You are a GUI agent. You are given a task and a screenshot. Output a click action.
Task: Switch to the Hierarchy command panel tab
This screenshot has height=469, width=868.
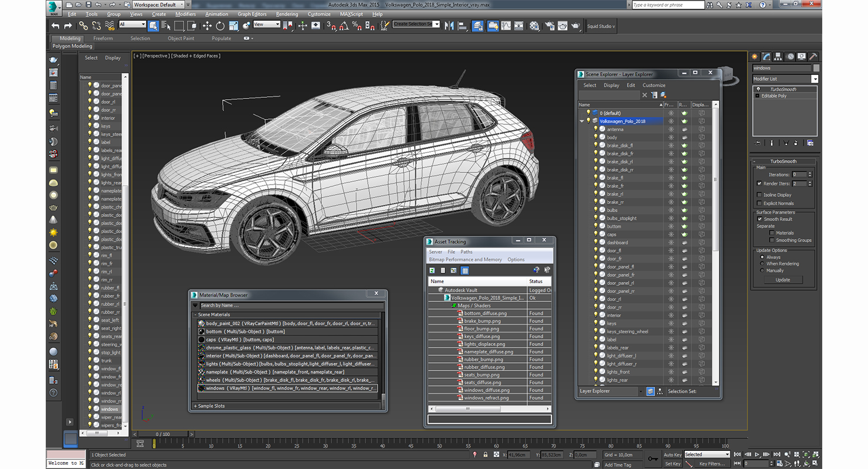(778, 57)
